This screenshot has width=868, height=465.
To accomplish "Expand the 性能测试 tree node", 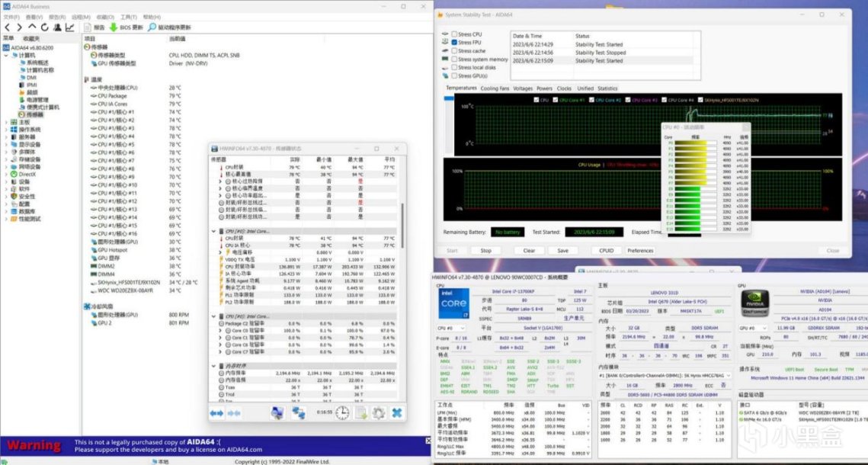I will pyautogui.click(x=7, y=219).
